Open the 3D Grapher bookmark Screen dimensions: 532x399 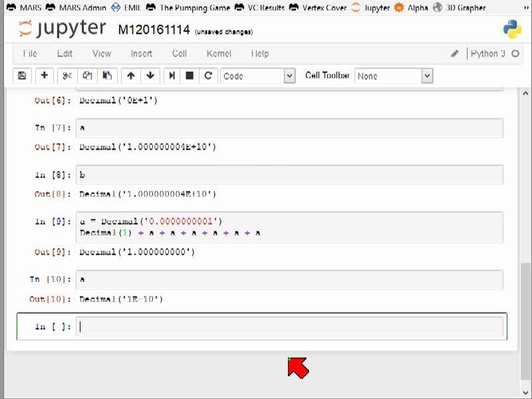coord(460,7)
